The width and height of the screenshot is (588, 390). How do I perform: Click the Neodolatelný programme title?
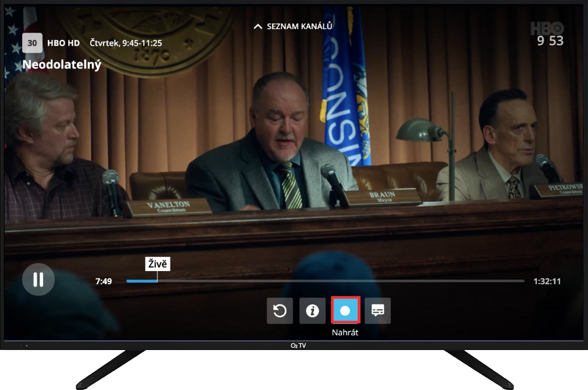[62, 65]
